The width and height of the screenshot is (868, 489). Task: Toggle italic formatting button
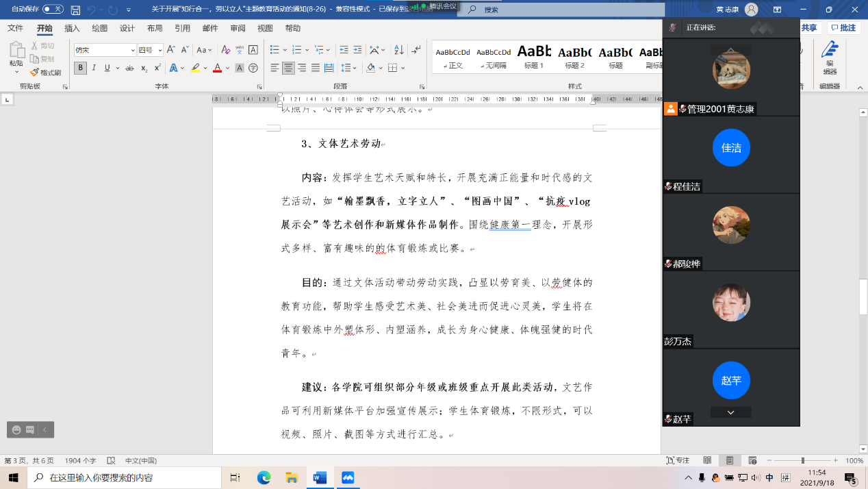click(x=94, y=68)
